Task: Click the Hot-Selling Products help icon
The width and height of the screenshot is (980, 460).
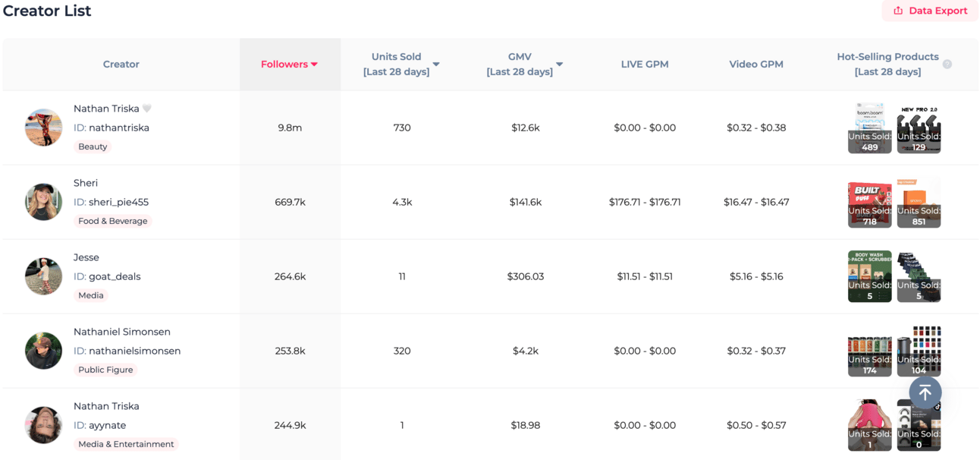Action: pyautogui.click(x=947, y=65)
